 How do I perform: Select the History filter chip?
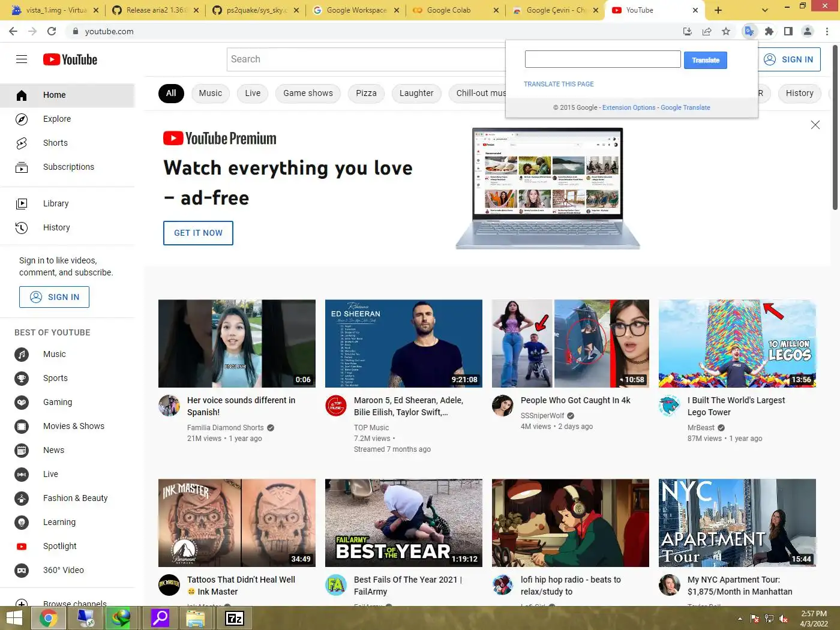click(800, 93)
